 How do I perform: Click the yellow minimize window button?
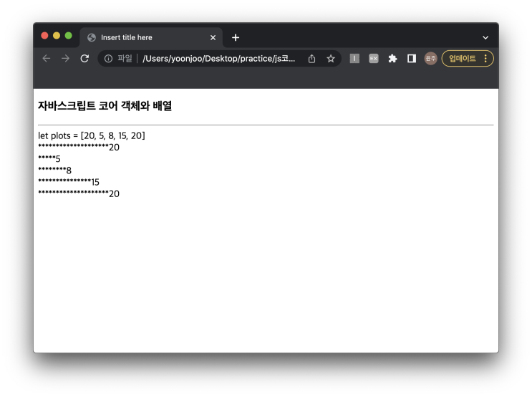click(57, 36)
